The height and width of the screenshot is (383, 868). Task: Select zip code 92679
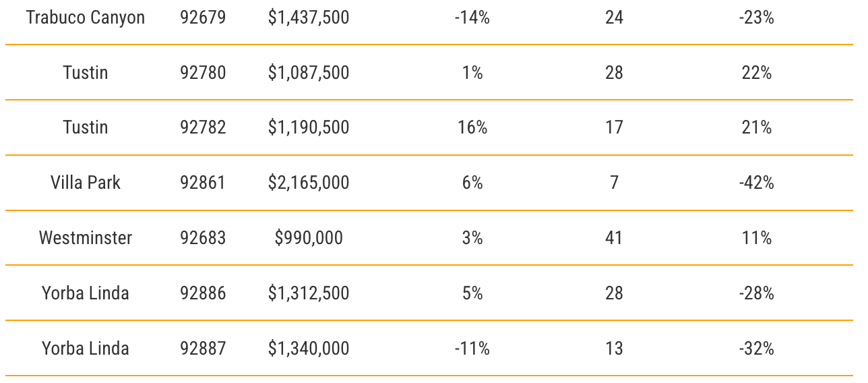pyautogui.click(x=203, y=18)
